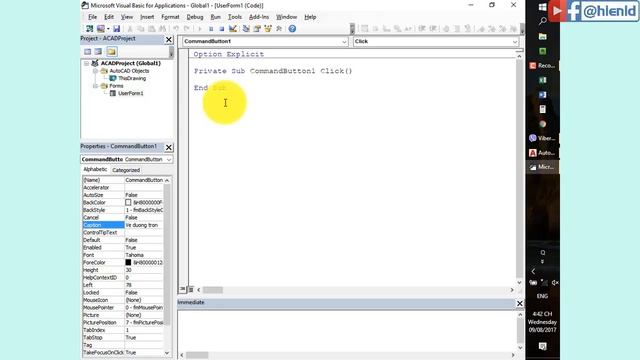Image resolution: width=640 pixels, height=360 pixels.
Task: Click inside the Immediate window text area
Action: pyautogui.click(x=347, y=331)
